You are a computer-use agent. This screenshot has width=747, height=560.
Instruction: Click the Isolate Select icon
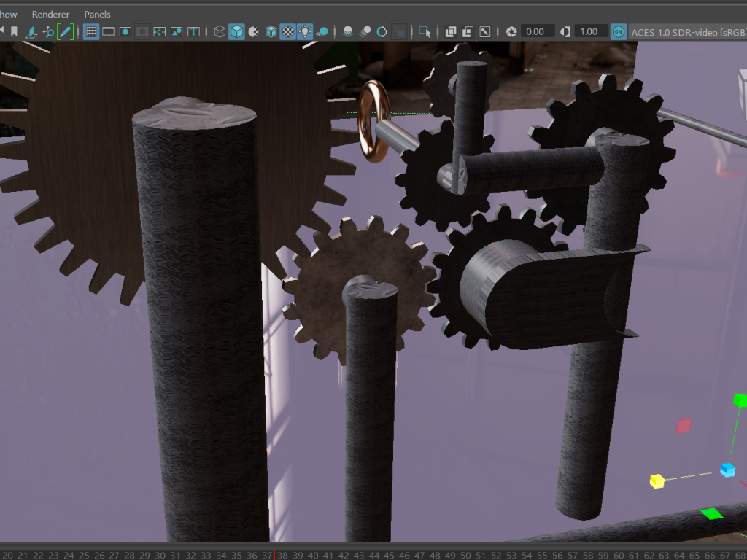click(x=425, y=32)
